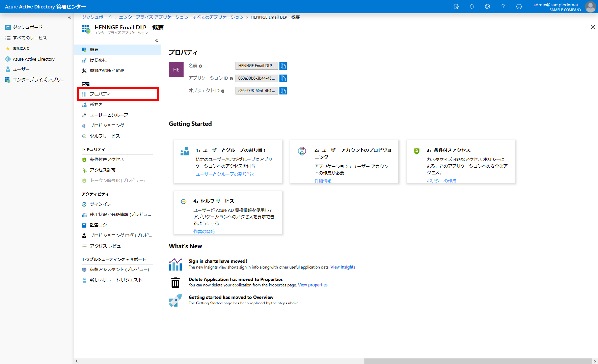
Task: Click the HE application logo tile
Action: tap(176, 70)
